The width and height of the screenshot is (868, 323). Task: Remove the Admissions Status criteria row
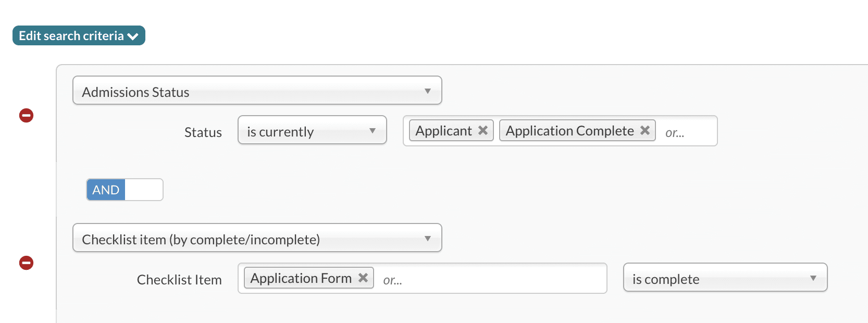coord(27,115)
